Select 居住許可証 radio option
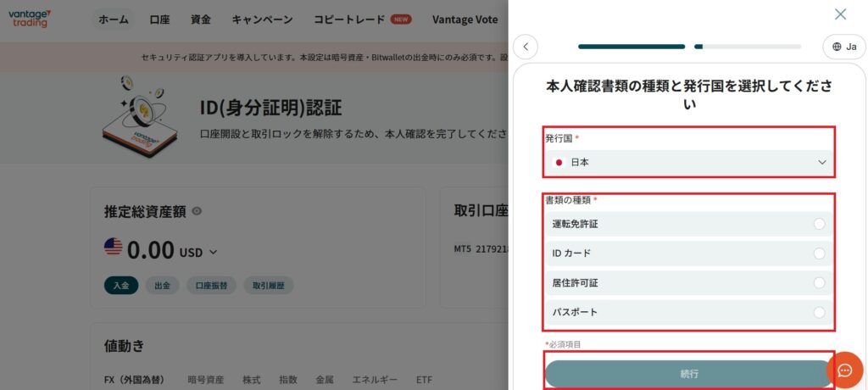The width and height of the screenshot is (868, 390). click(688, 282)
